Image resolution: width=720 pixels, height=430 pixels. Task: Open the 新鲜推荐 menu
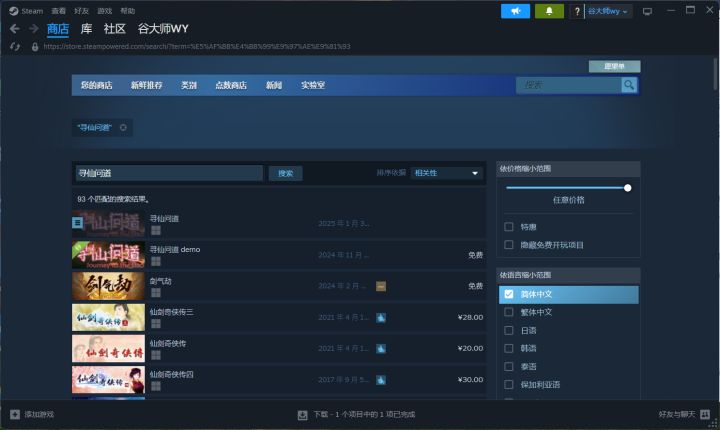[146, 85]
